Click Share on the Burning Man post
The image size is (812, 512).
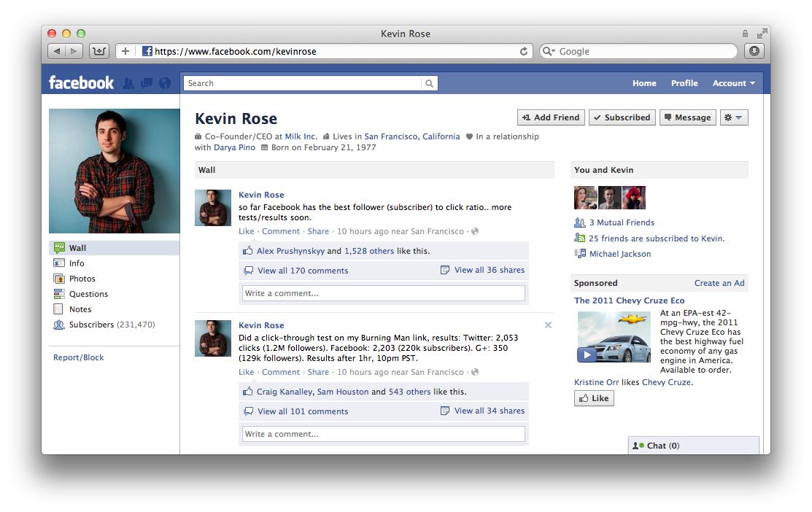click(318, 372)
